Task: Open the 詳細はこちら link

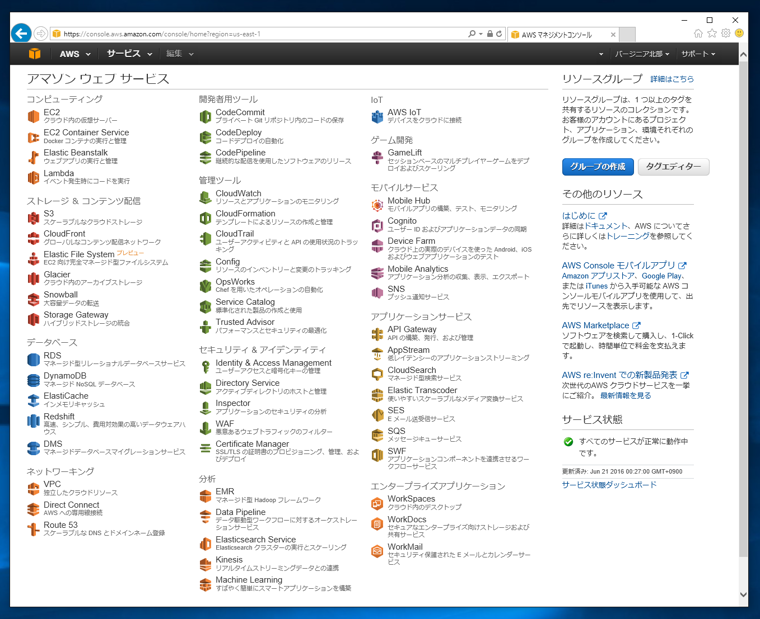Action: (672, 79)
